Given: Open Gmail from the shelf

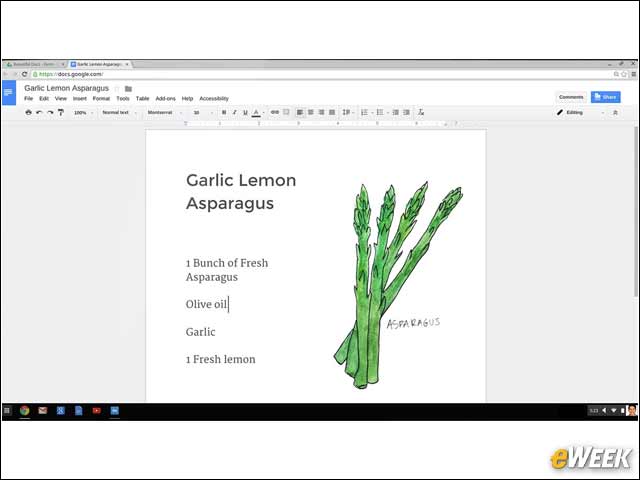Looking at the screenshot, I should (42, 411).
